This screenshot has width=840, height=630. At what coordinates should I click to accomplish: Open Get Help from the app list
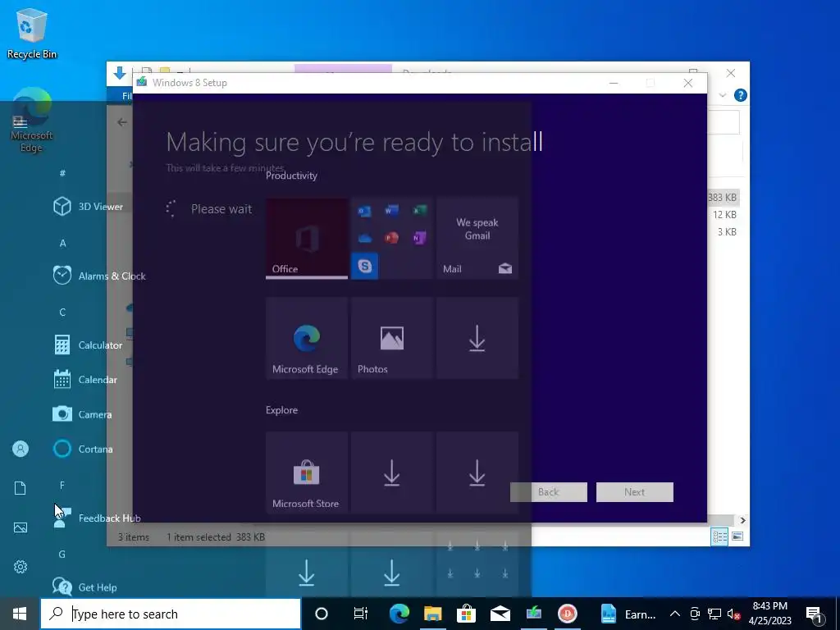(x=85, y=587)
